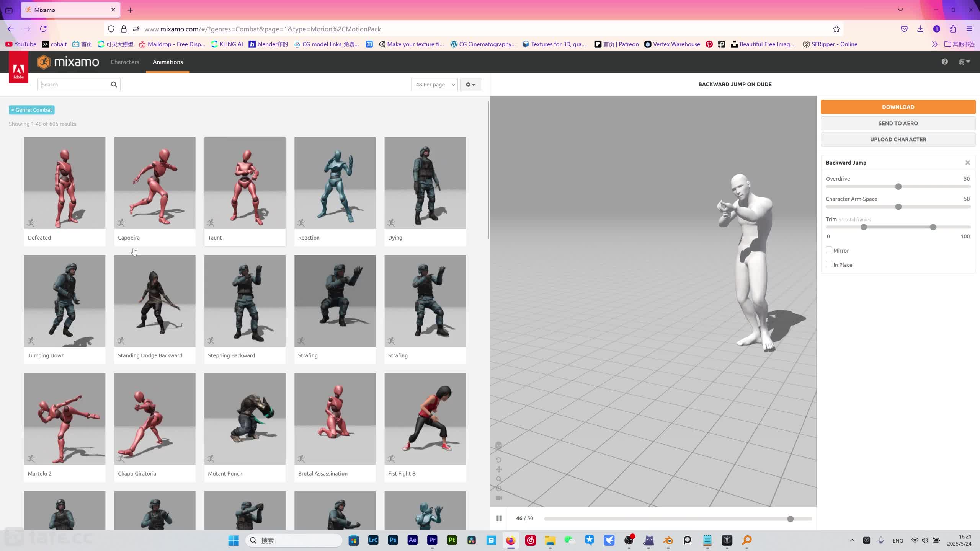Click zoom magnifier icon in viewport
This screenshot has height=551, width=980.
click(499, 479)
